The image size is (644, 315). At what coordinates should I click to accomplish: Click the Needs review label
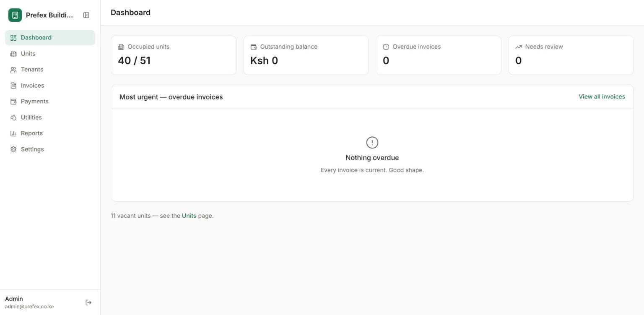(544, 47)
